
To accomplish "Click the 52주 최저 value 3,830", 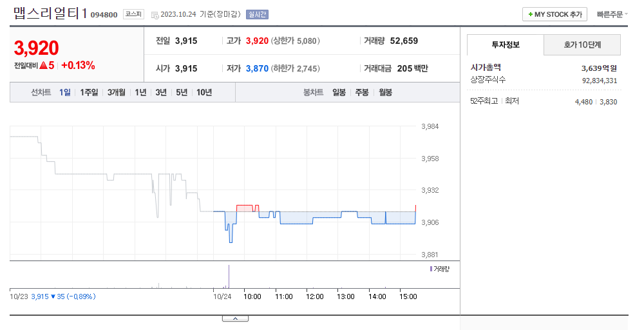I will [x=609, y=102].
